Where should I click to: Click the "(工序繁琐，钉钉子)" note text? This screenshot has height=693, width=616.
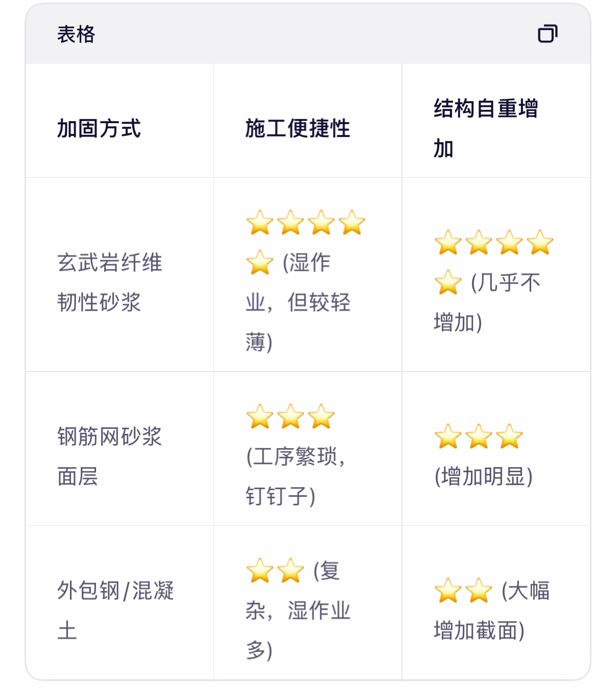coord(295,476)
